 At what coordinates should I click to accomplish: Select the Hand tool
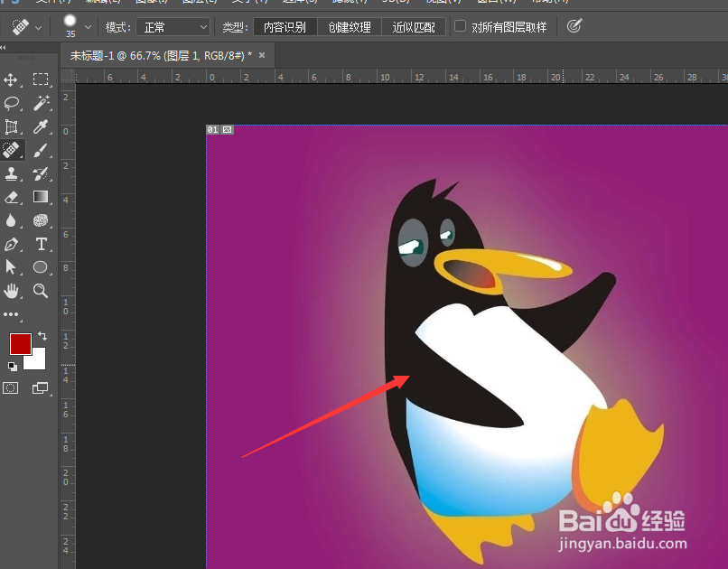(11, 291)
